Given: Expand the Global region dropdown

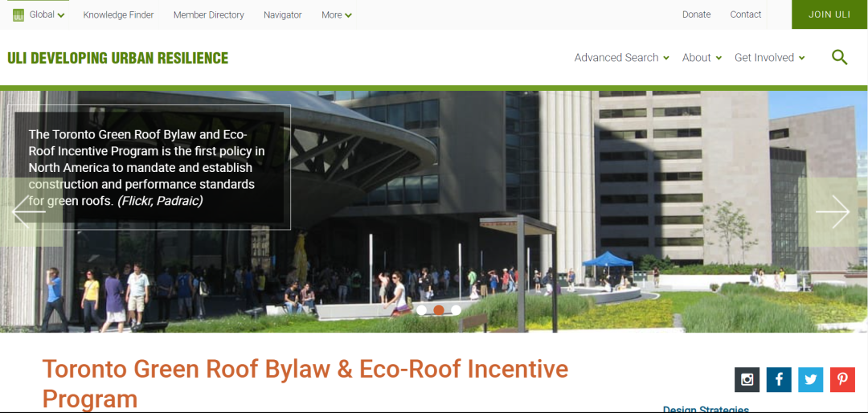Looking at the screenshot, I should [47, 15].
